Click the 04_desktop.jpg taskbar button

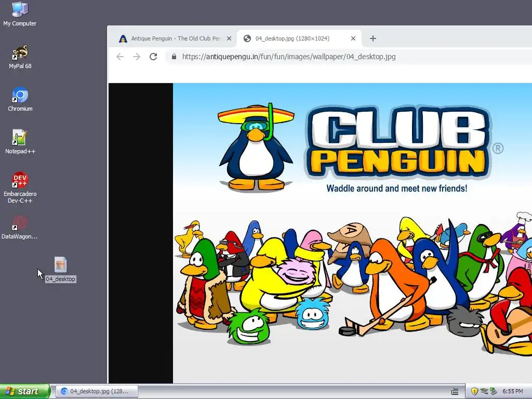(x=97, y=391)
